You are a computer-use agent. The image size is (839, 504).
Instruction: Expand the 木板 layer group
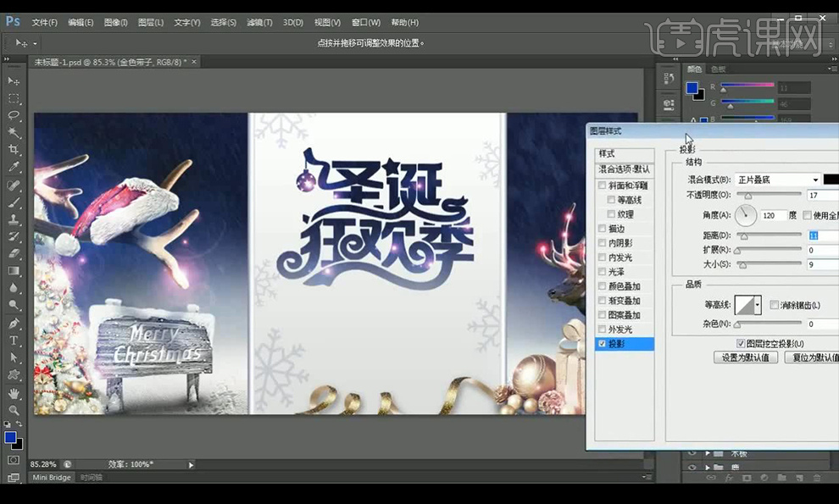[708, 453]
